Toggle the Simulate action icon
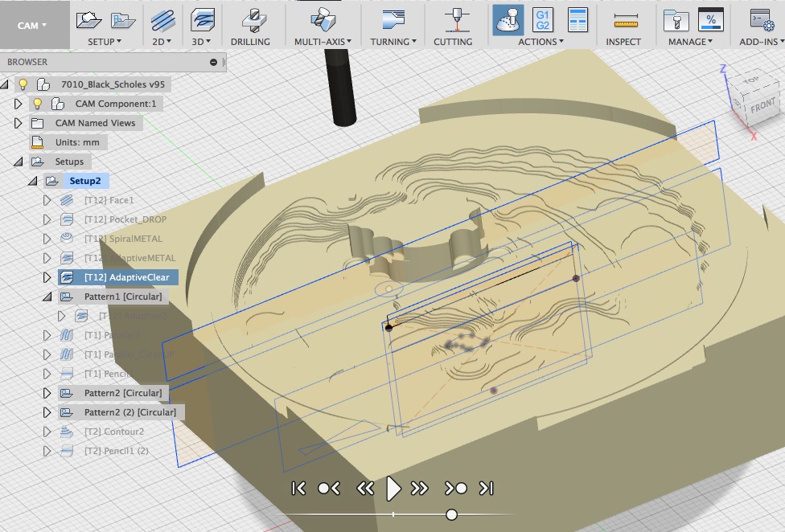The image size is (785, 532). pyautogui.click(x=508, y=20)
